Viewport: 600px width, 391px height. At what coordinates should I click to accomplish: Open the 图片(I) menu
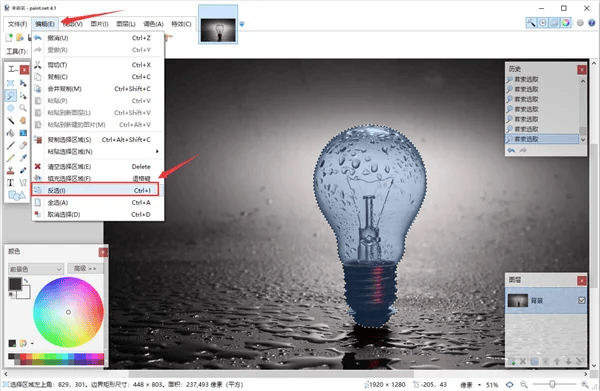coord(99,24)
